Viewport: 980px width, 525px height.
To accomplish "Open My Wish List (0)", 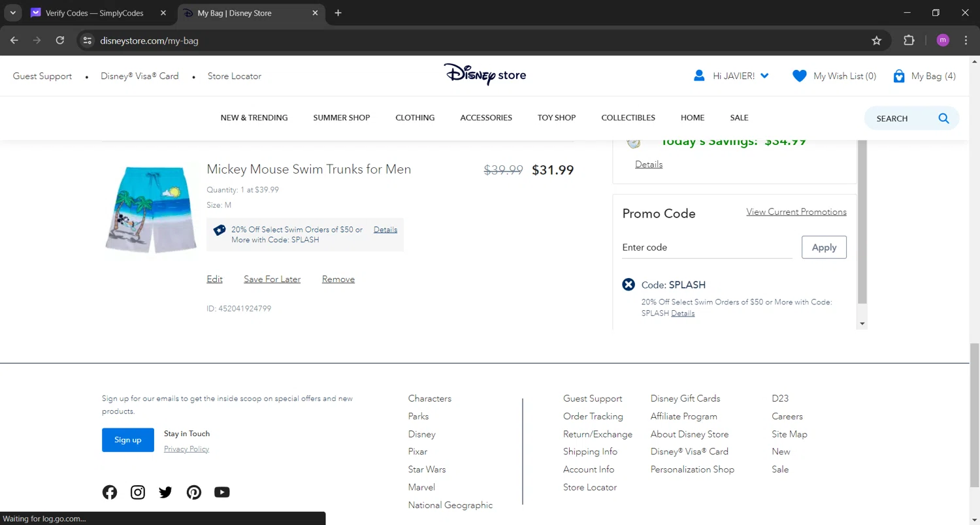I will [x=845, y=76].
